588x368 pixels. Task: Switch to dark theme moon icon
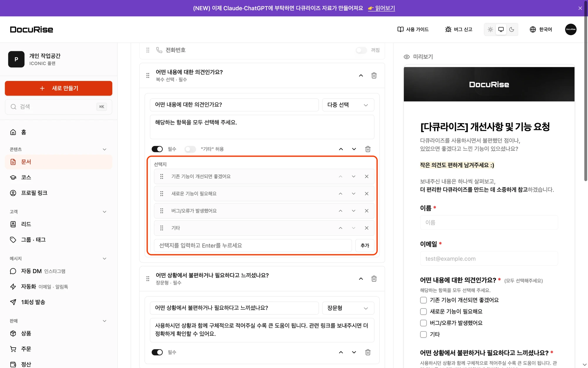coord(512,29)
